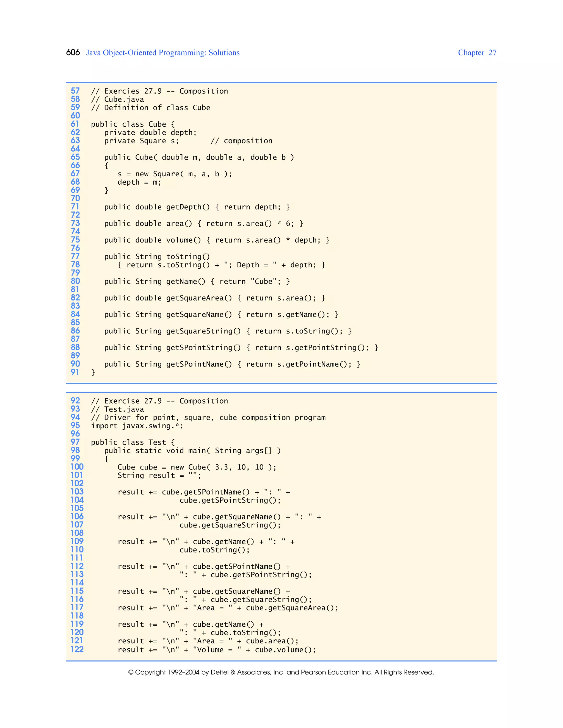
Task: Click line 112 with cube.getSPointName()
Action: tap(204, 567)
